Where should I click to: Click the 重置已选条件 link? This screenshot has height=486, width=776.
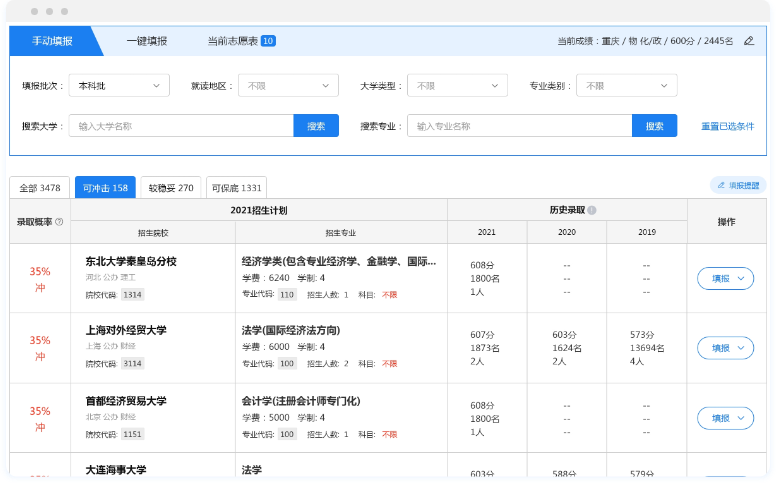tap(728, 126)
